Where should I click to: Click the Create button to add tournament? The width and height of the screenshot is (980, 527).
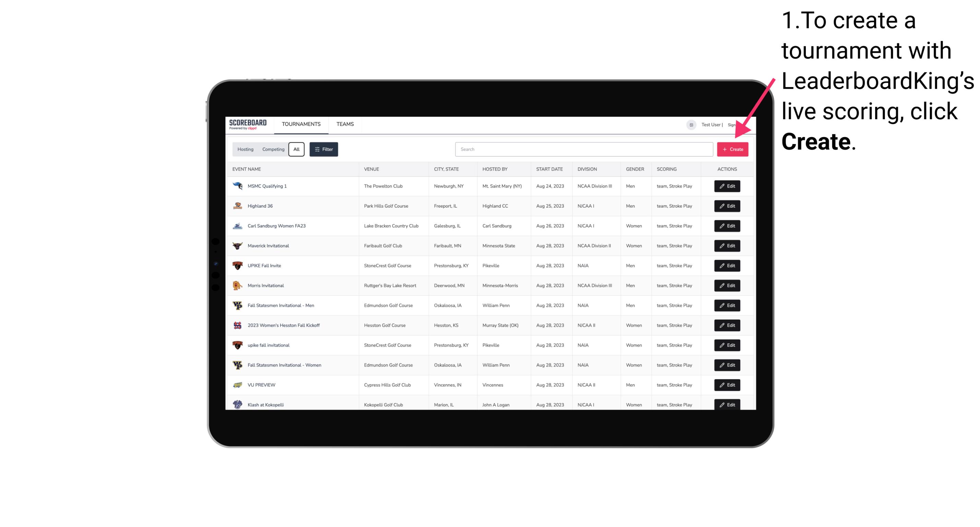pos(732,149)
